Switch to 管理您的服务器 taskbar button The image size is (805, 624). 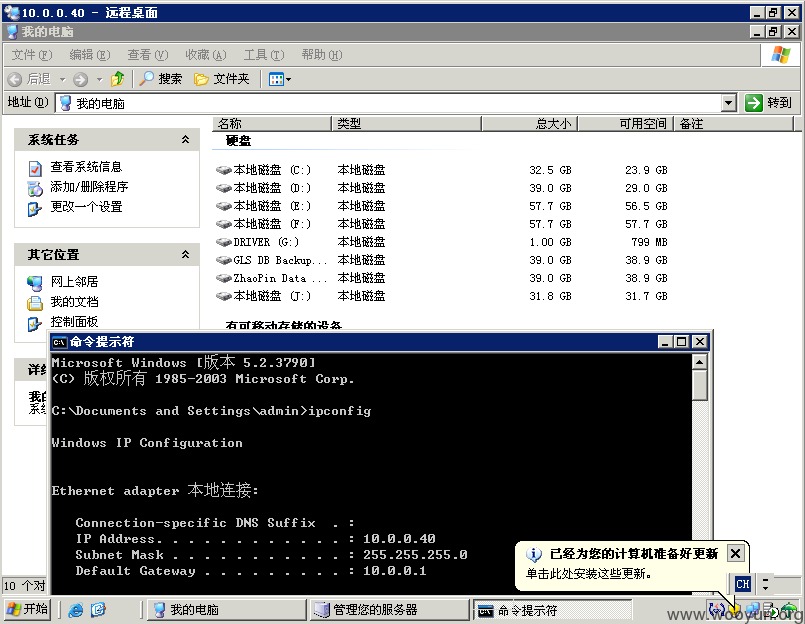[389, 610]
